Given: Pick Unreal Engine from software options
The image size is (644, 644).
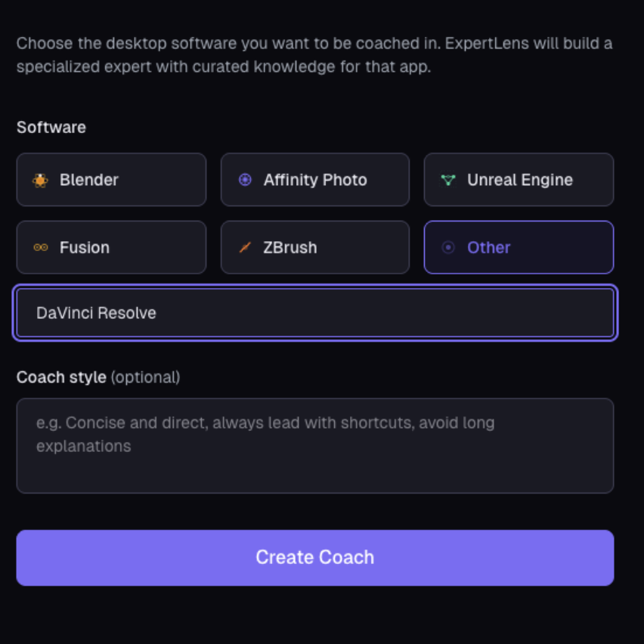Looking at the screenshot, I should click(x=519, y=179).
